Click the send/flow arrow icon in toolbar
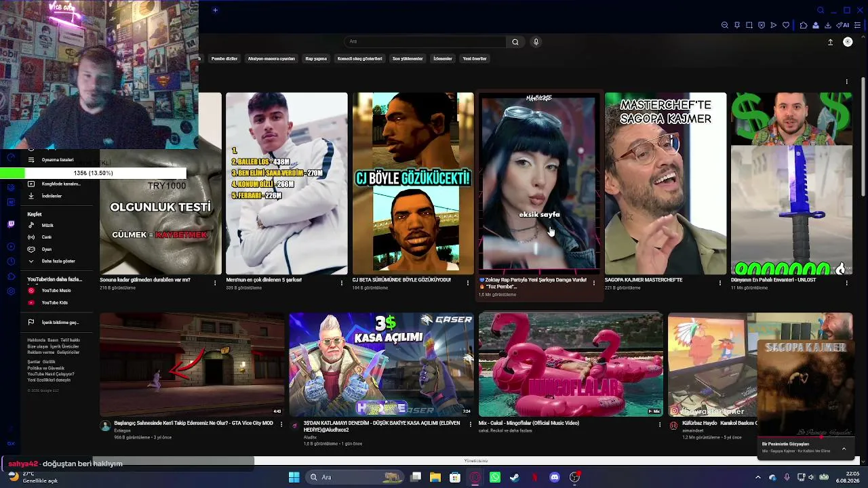Viewport: 868px width, 488px height. click(x=774, y=25)
